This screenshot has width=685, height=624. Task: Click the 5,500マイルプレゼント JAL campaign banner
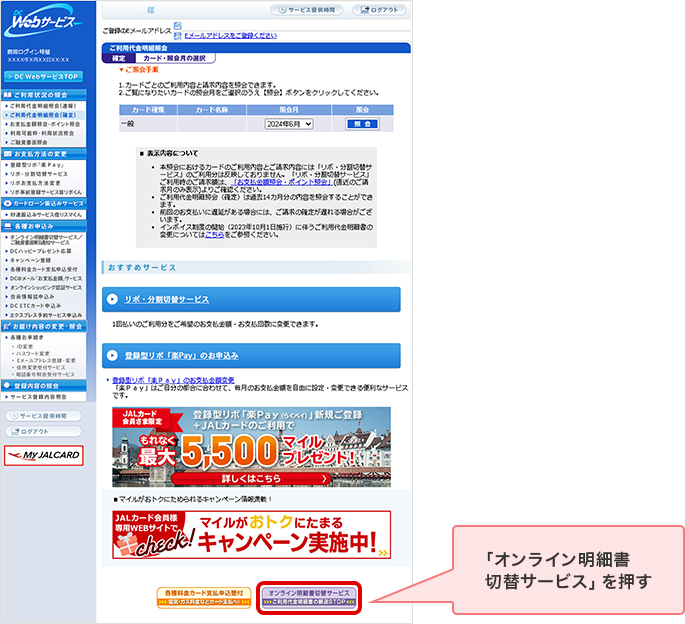point(251,447)
